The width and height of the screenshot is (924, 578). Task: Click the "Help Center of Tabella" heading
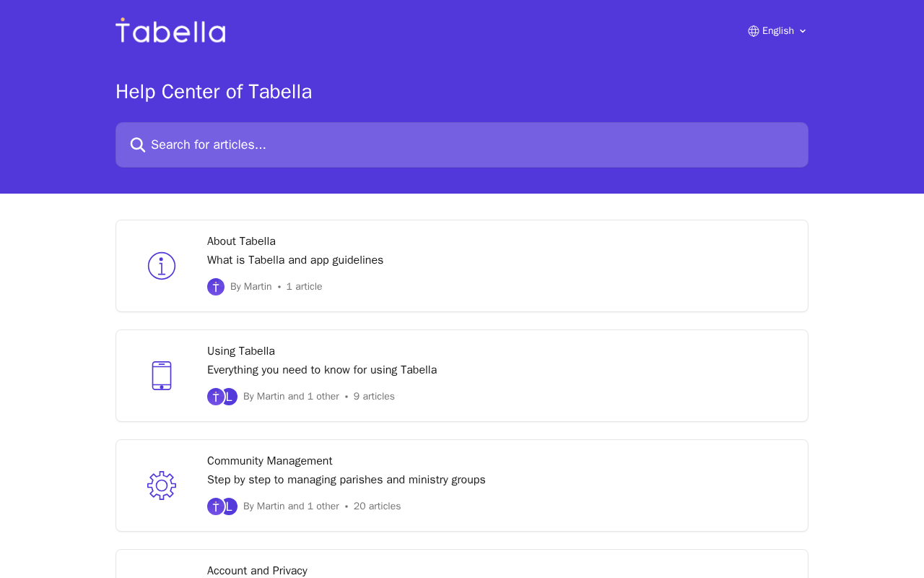click(x=214, y=92)
